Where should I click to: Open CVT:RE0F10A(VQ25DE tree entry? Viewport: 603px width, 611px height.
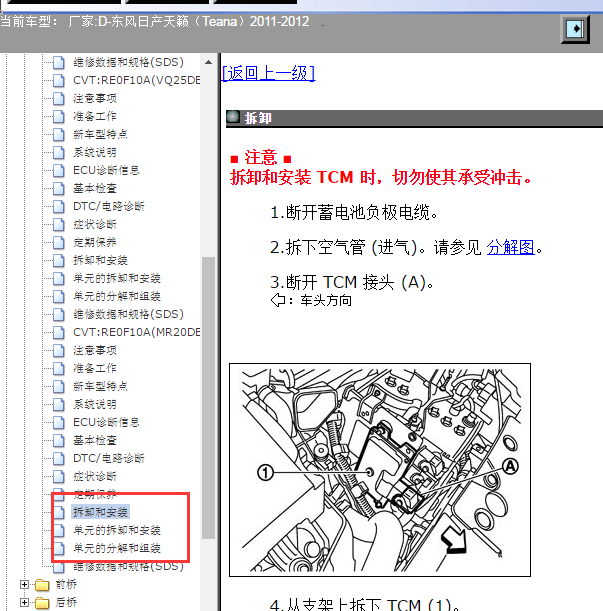click(136, 80)
